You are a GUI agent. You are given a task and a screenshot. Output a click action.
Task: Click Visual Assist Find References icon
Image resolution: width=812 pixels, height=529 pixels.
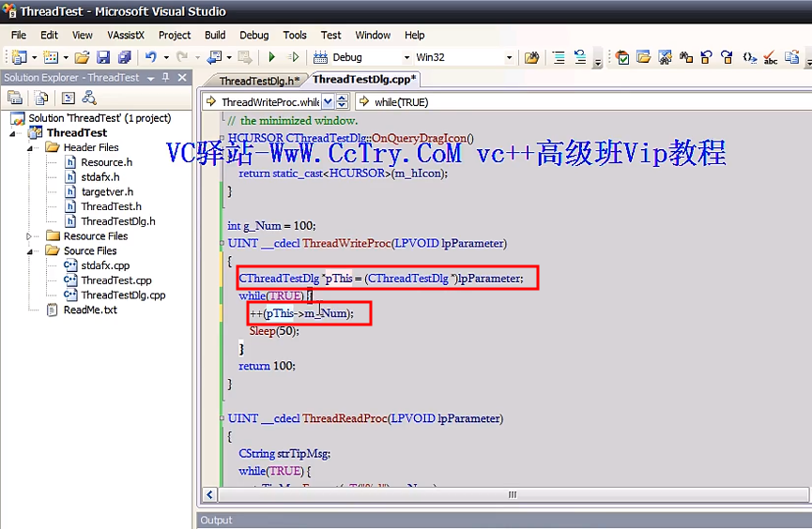click(686, 57)
